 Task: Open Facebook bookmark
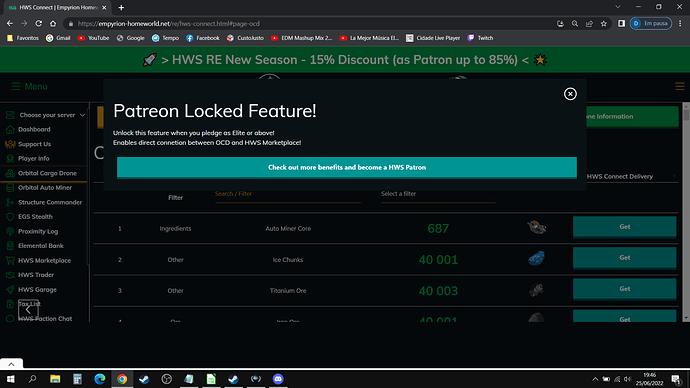pos(203,38)
